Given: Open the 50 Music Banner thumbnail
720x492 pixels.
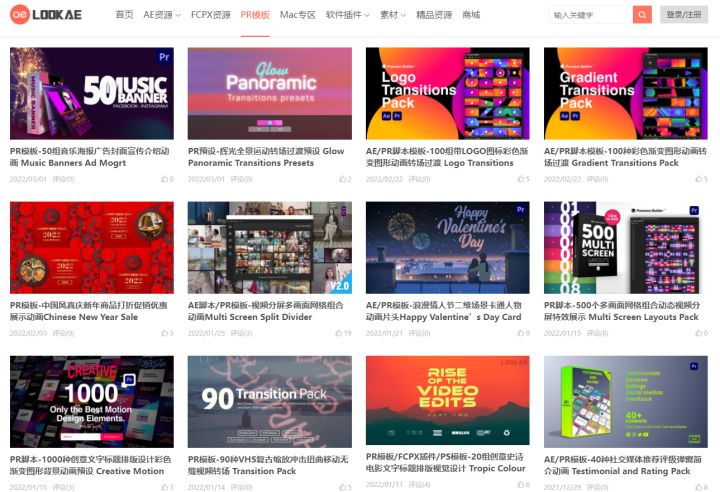Looking at the screenshot, I should point(92,93).
